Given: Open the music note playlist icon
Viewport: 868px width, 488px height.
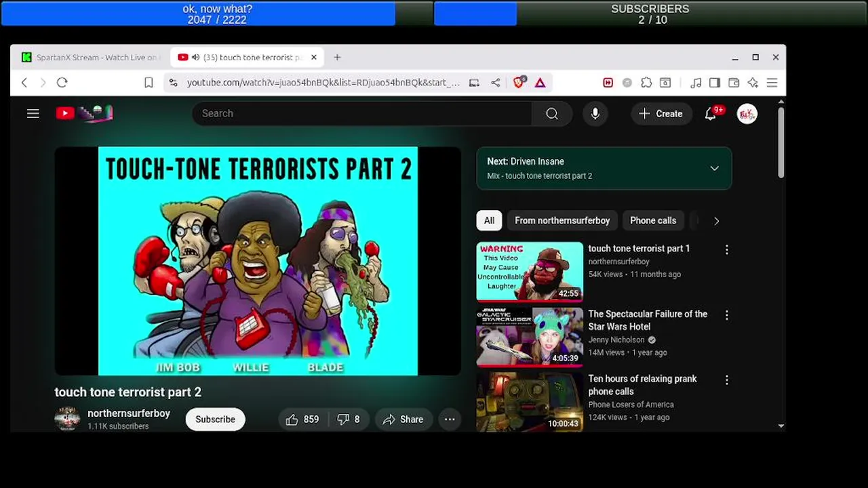Looking at the screenshot, I should coord(696,83).
